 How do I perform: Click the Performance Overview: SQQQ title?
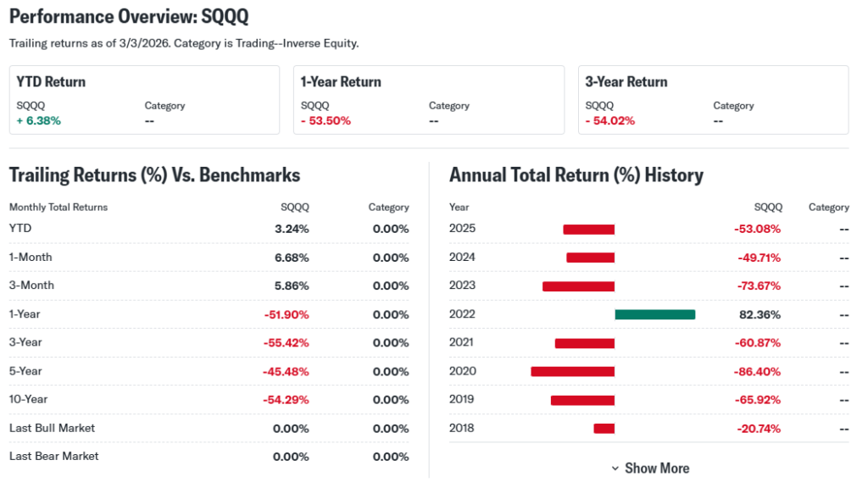coord(129,17)
